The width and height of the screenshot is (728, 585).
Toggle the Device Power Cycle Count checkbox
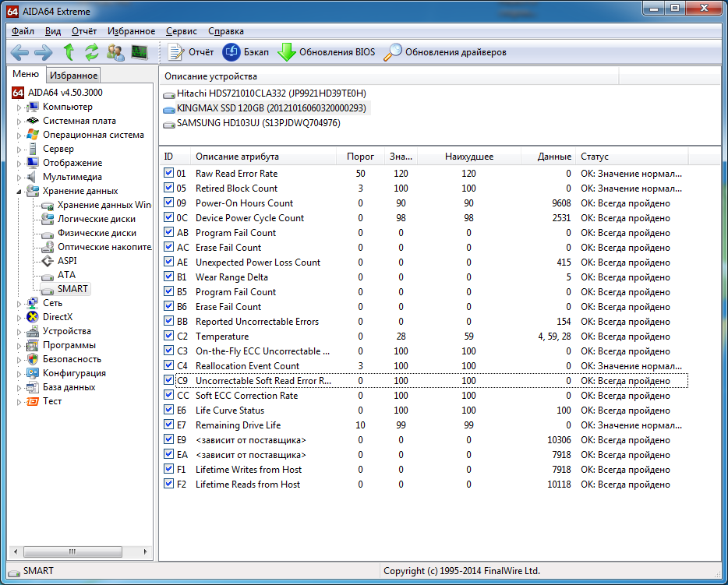pos(168,217)
